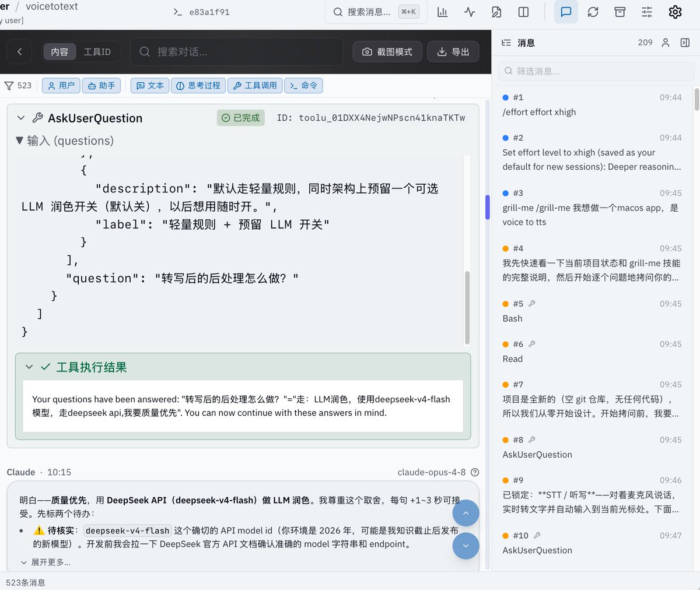Screen dimensions: 700x590
Task: Click the 已完成 status badge
Action: pyautogui.click(x=240, y=118)
